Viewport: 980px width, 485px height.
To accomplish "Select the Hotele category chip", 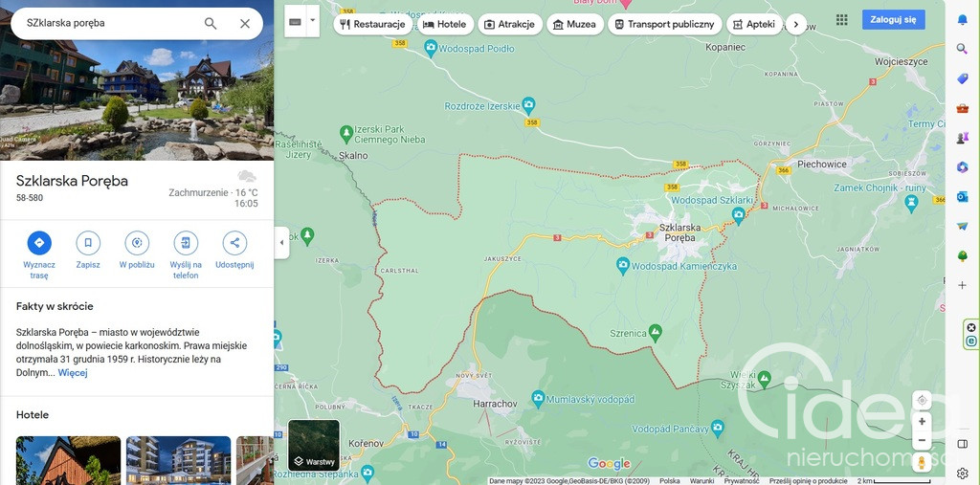I will [446, 24].
